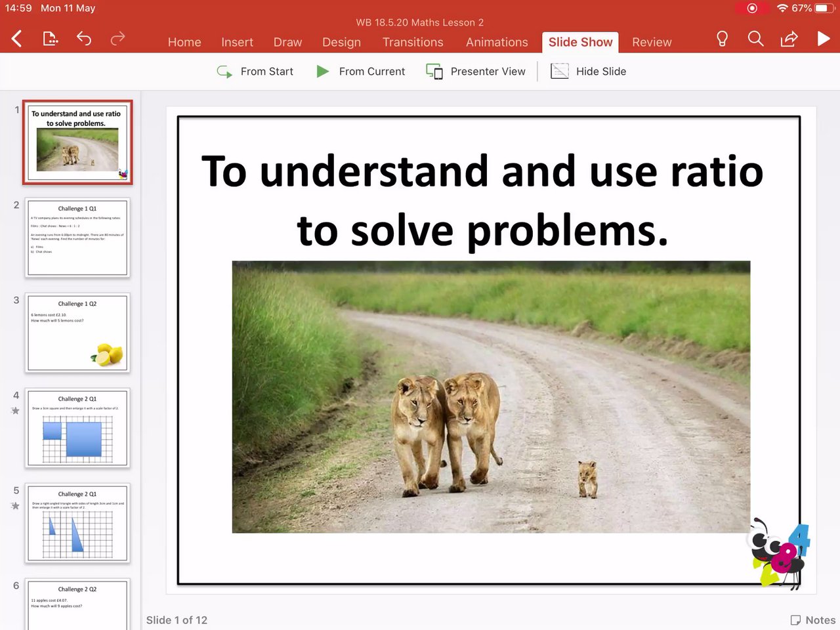Switch to the Review tab
Viewport: 840px width, 630px height.
tap(652, 42)
